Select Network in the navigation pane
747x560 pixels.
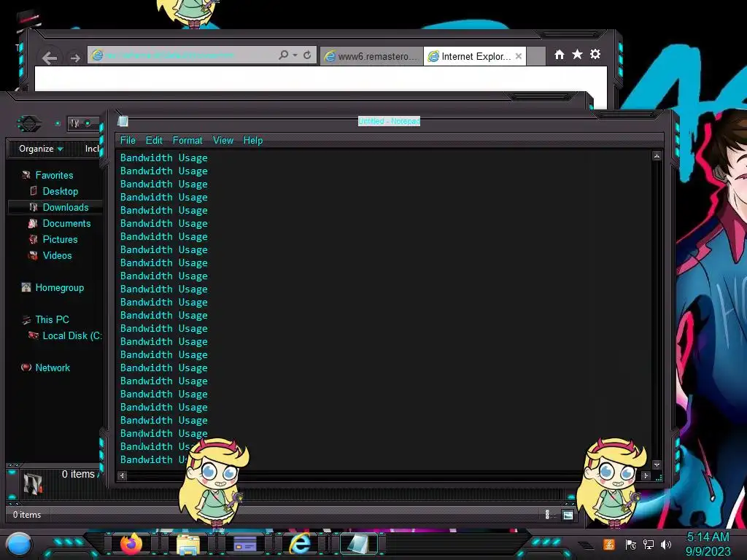click(53, 367)
